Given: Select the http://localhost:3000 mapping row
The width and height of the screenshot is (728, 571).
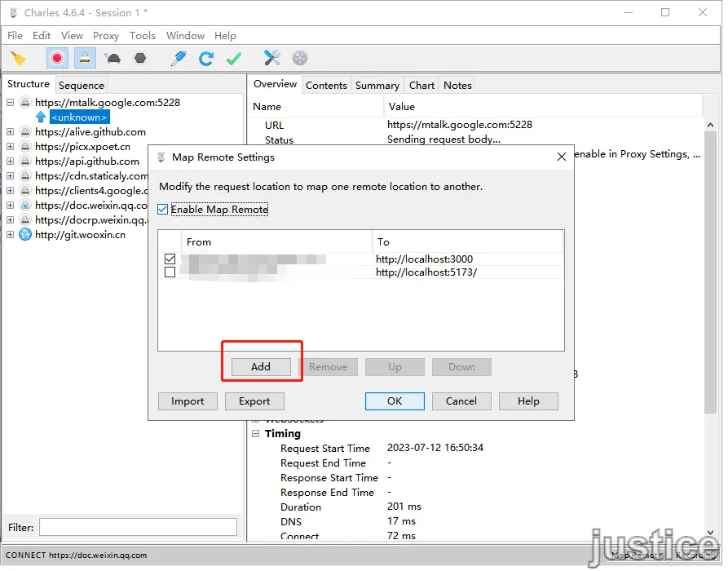Looking at the screenshot, I should pos(362,259).
